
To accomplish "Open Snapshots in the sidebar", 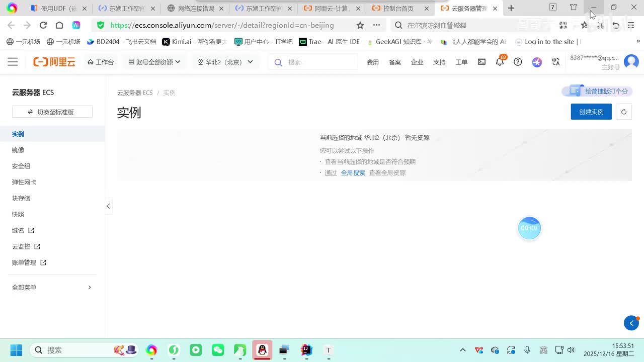I will [18, 214].
